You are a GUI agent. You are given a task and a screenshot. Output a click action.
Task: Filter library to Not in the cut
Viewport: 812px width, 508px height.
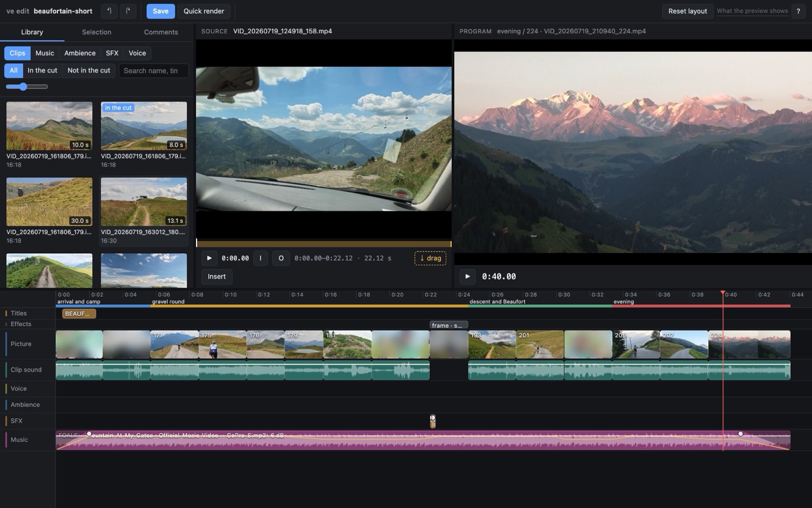(x=89, y=70)
